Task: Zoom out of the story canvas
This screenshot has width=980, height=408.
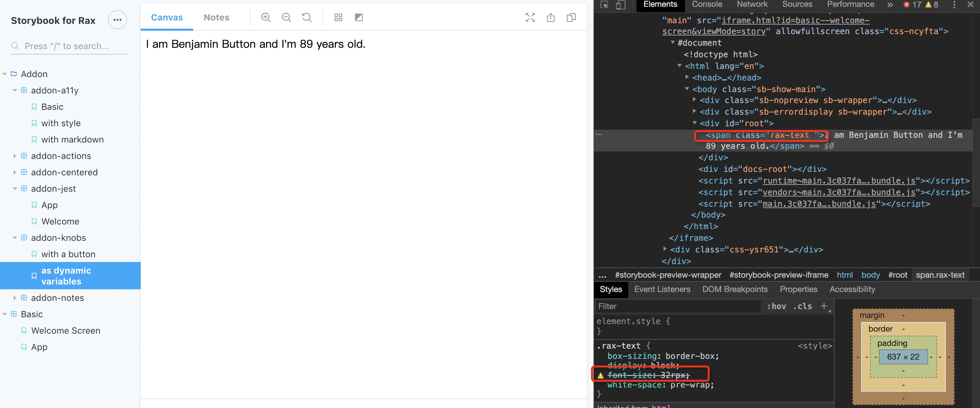Action: [x=286, y=17]
